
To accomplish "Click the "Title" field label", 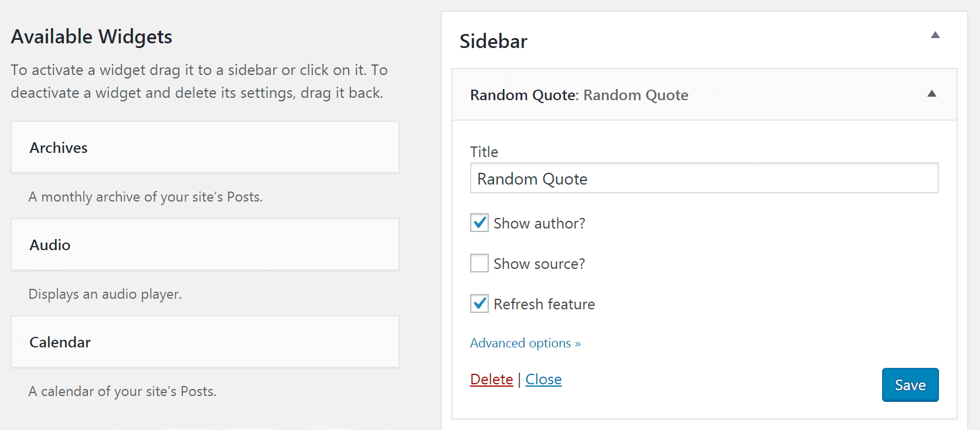I will (x=484, y=152).
